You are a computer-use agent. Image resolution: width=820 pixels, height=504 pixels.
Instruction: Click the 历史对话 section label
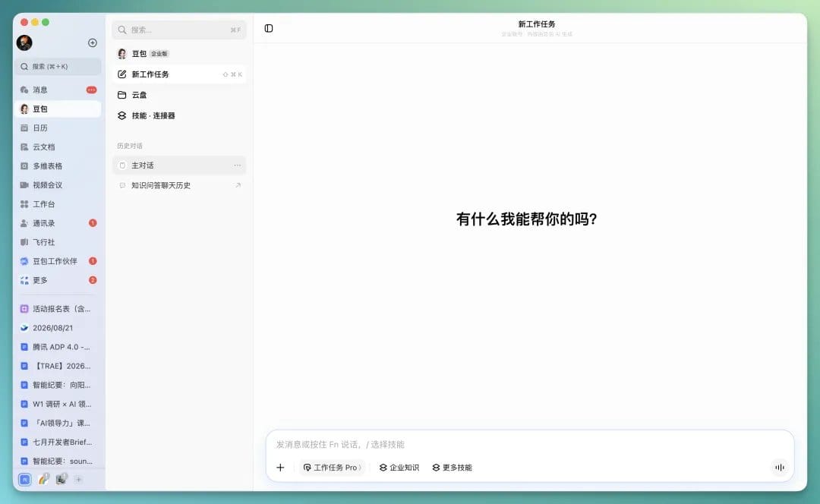[130, 146]
